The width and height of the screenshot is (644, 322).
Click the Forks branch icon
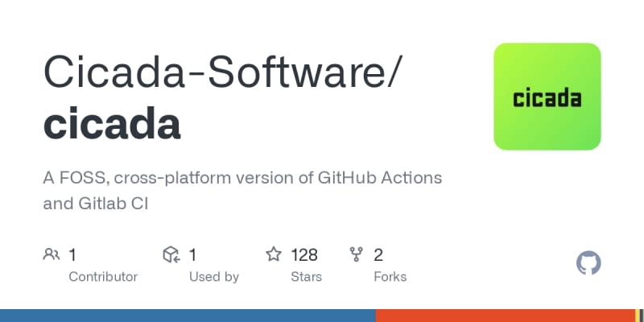click(x=357, y=255)
